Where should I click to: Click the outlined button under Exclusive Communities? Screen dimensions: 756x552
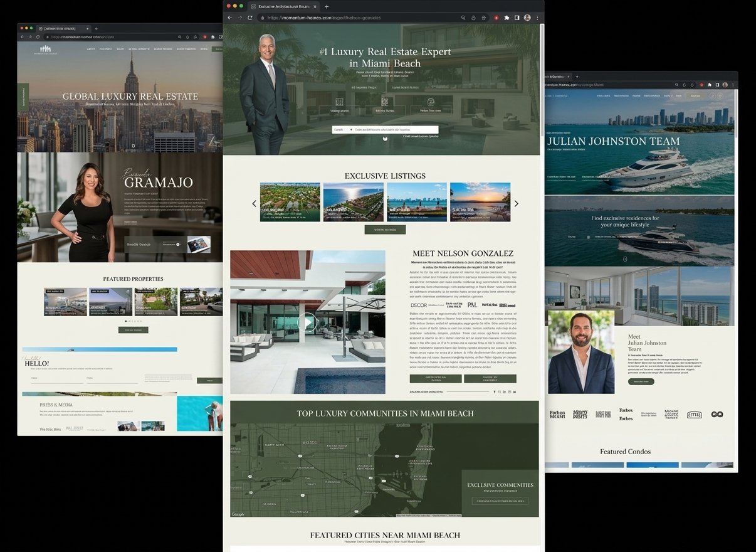pos(500,501)
